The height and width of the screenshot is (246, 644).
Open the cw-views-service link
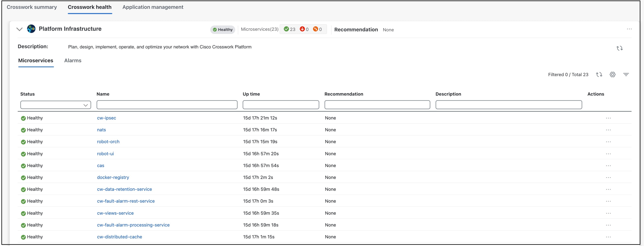(115, 213)
